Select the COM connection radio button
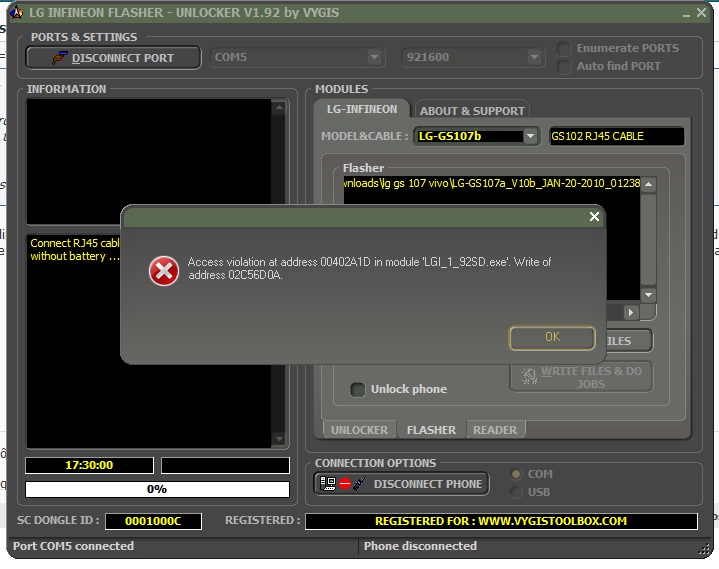Image resolution: width=719 pixels, height=569 pixels. 516,474
